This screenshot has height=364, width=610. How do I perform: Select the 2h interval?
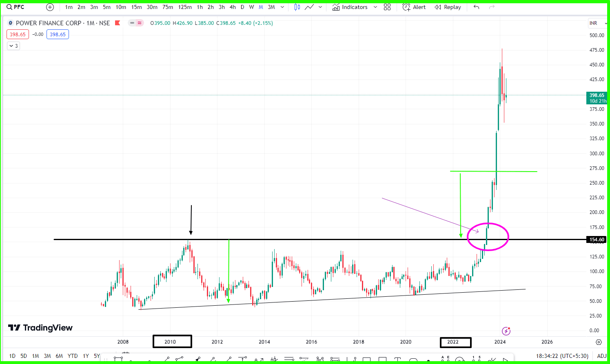click(211, 7)
